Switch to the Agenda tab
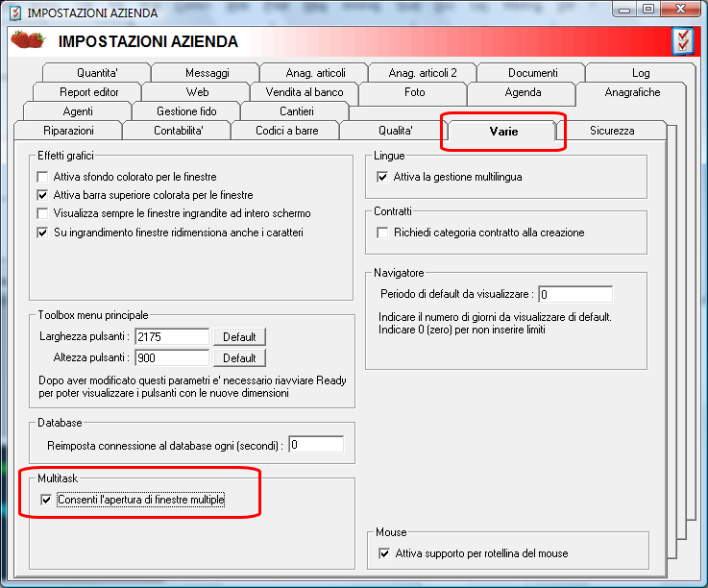This screenshot has height=588, width=708. point(523,92)
